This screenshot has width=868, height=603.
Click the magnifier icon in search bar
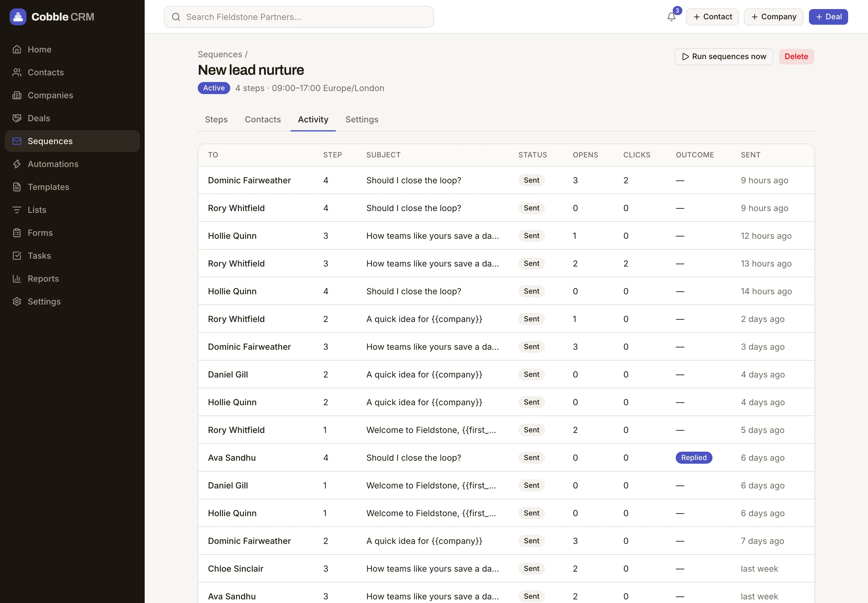[x=176, y=17]
